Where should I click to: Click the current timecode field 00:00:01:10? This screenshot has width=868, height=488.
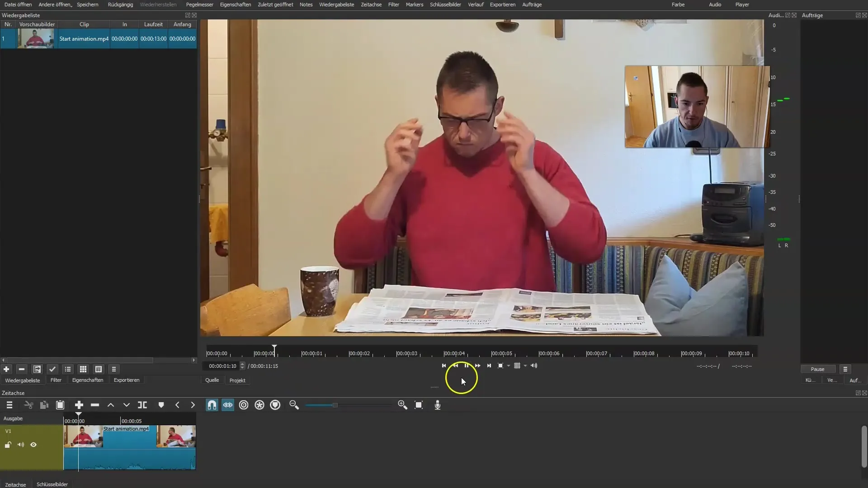tap(222, 366)
